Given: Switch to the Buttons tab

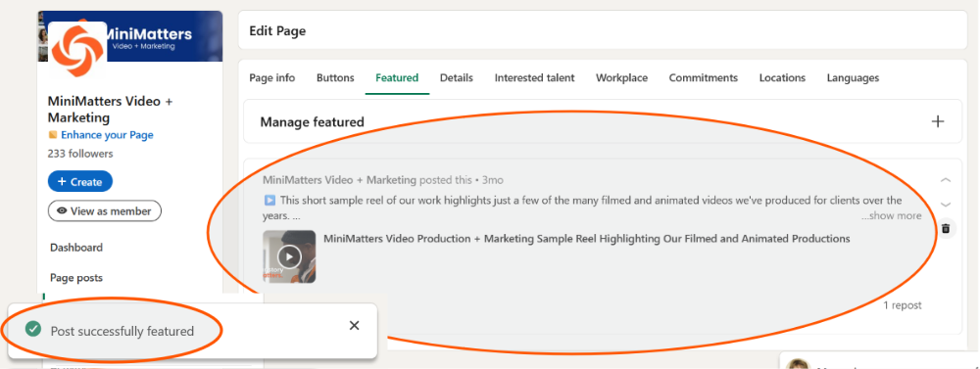Looking at the screenshot, I should point(335,78).
